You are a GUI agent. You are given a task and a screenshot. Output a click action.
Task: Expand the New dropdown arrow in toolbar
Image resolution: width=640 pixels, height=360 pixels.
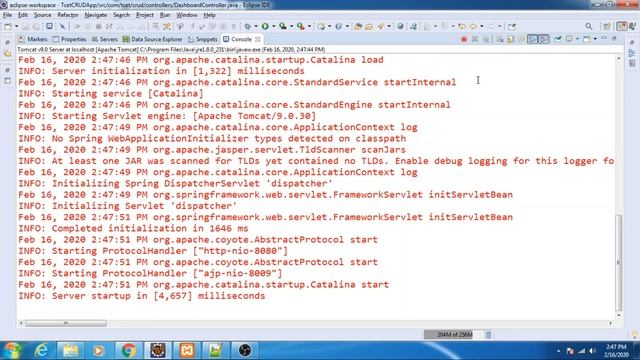click(x=16, y=27)
